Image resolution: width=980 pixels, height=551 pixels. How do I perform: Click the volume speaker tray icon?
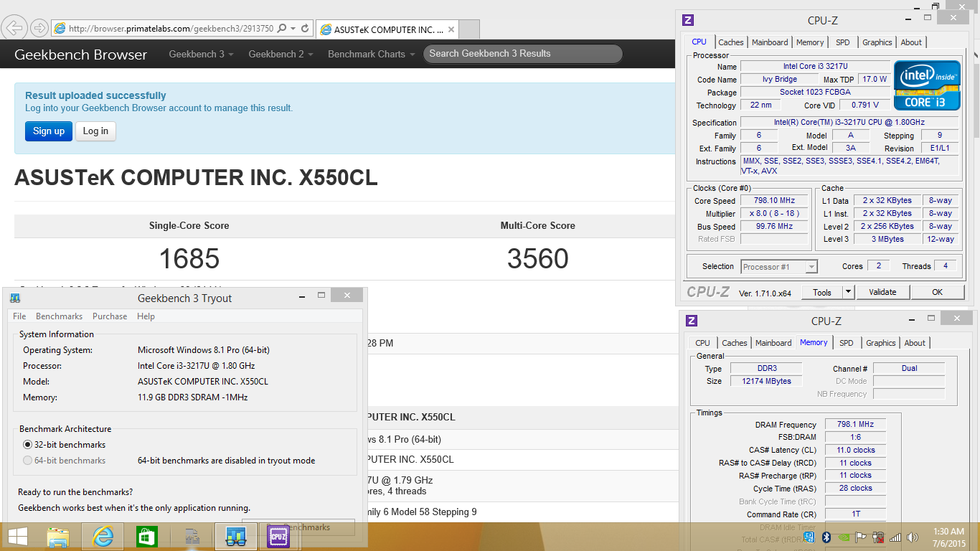pos(913,537)
